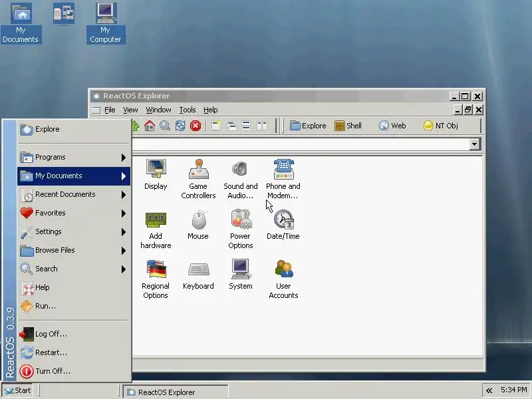This screenshot has height=399, width=532.
Task: Click the taskbar clock 5:34 PM
Action: tap(513, 390)
